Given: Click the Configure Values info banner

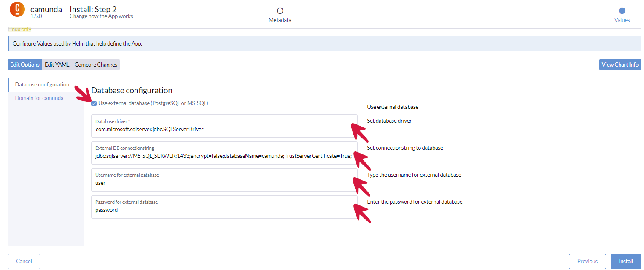Looking at the screenshot, I should point(323,43).
